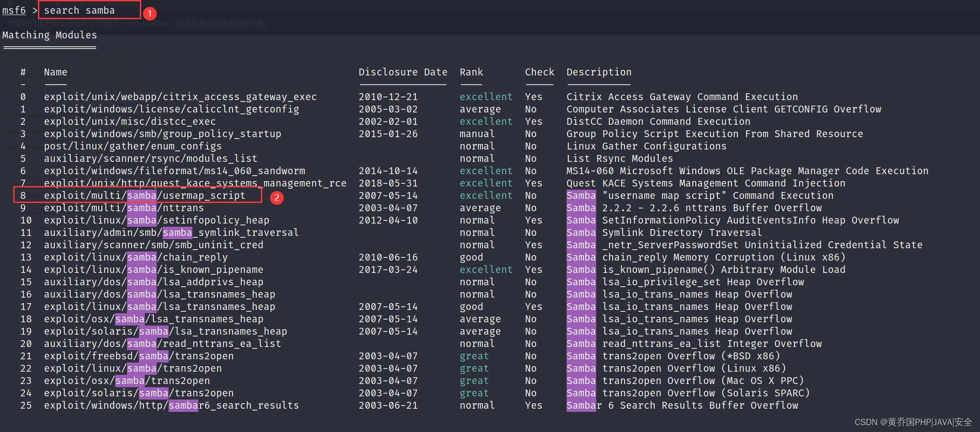
Task: Click the 'Description' column header
Action: click(599, 72)
